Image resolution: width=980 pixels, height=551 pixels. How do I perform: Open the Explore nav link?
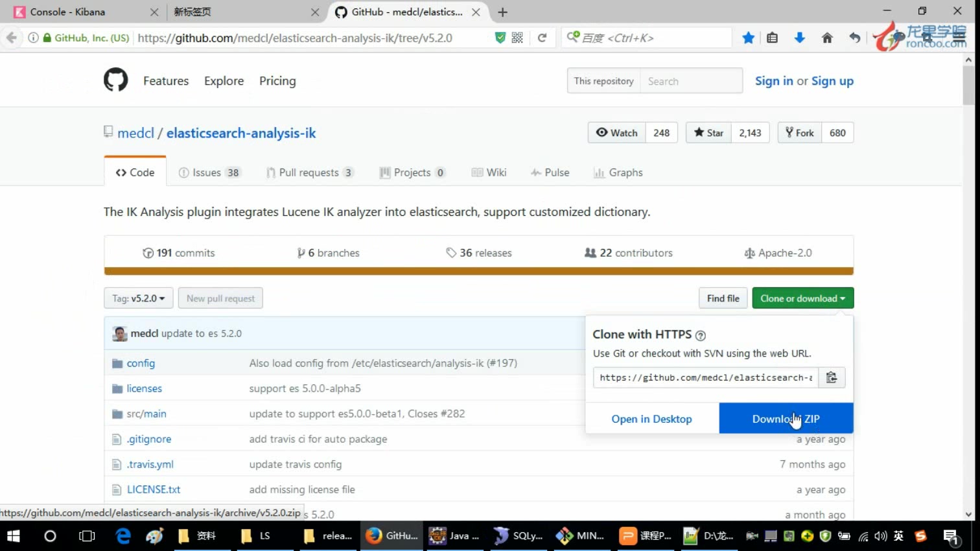(x=224, y=81)
